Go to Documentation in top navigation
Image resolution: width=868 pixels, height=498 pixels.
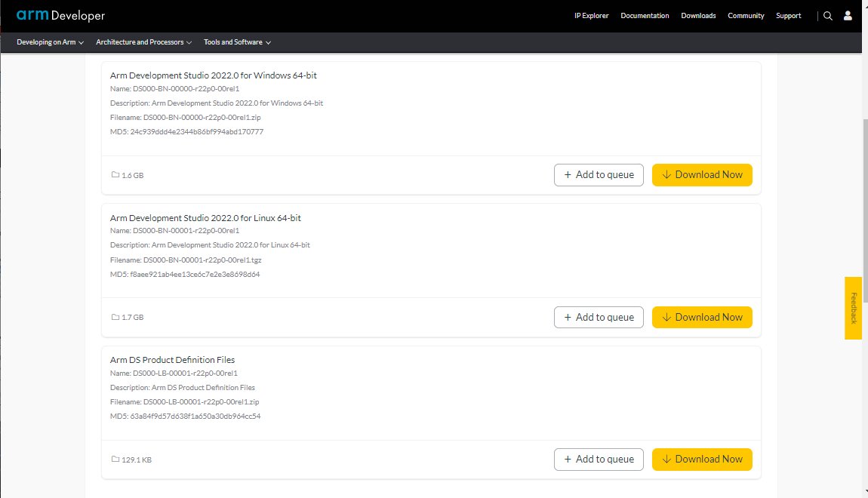click(645, 16)
